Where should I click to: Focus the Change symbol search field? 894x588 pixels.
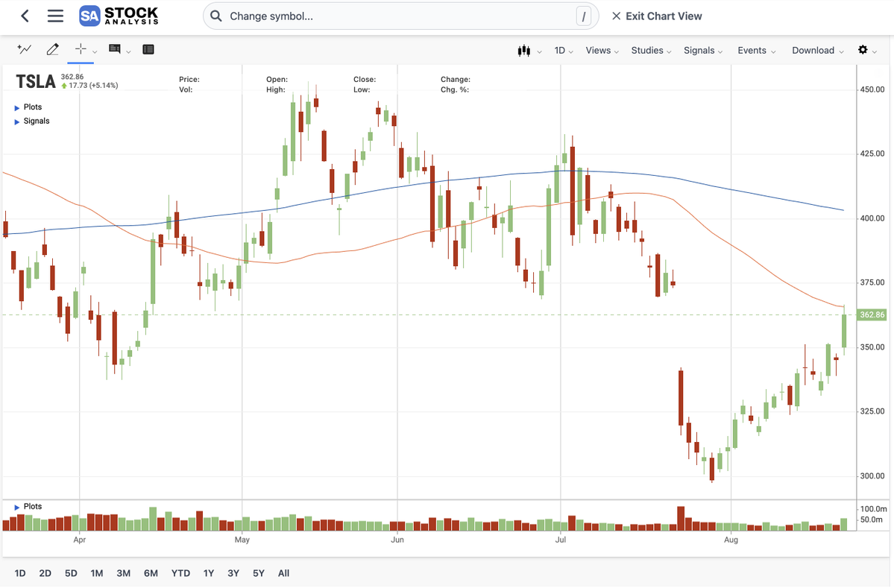[401, 16]
